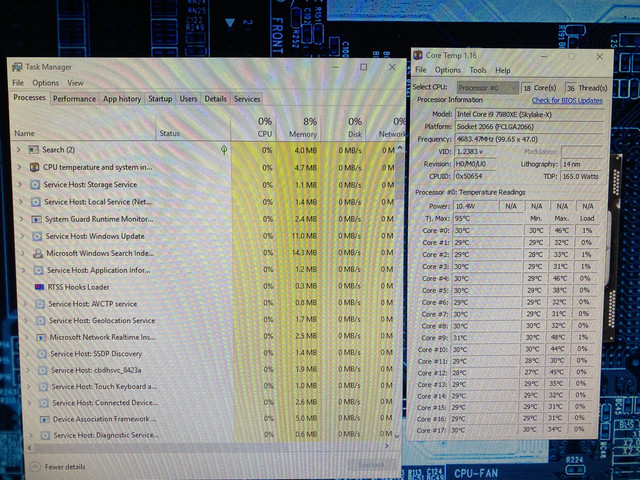Click scroll down arrow of process list

(x=398, y=436)
